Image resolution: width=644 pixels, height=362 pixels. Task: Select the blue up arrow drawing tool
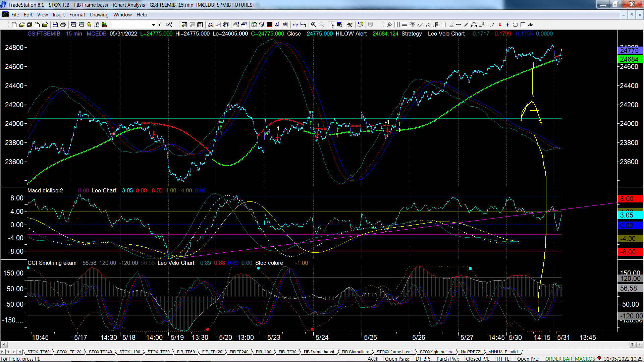507,25
